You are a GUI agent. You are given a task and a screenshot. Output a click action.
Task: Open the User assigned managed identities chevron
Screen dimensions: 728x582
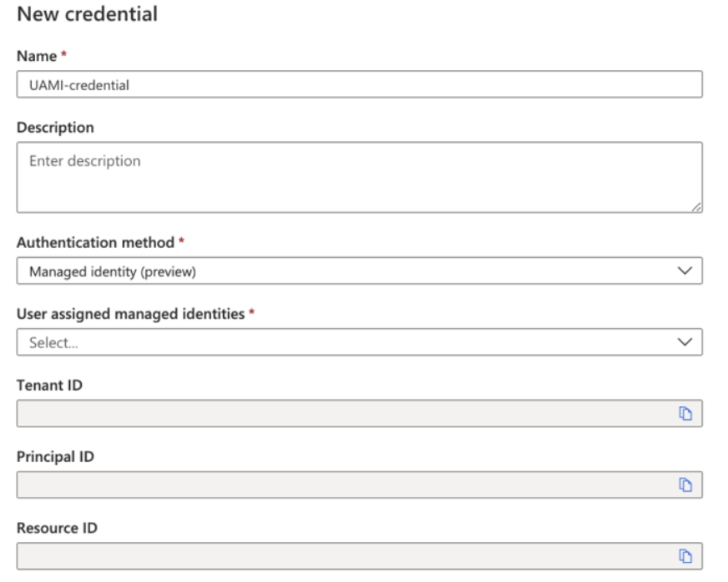pyautogui.click(x=685, y=342)
